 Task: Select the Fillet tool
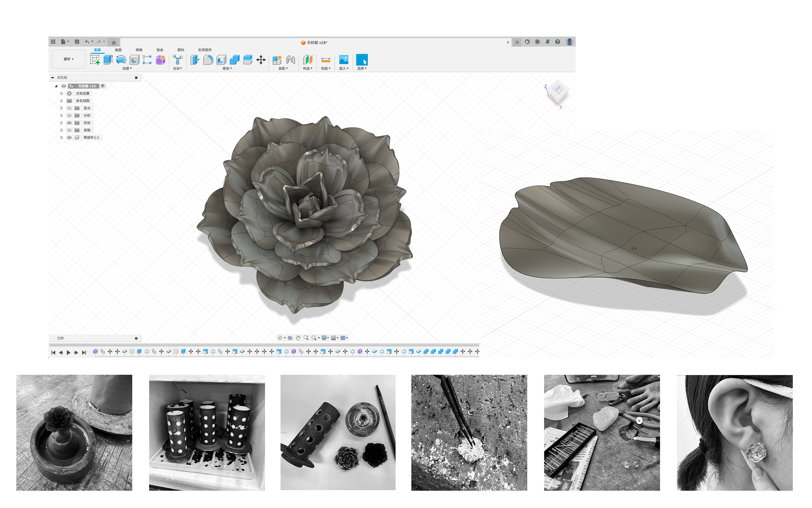[208, 60]
